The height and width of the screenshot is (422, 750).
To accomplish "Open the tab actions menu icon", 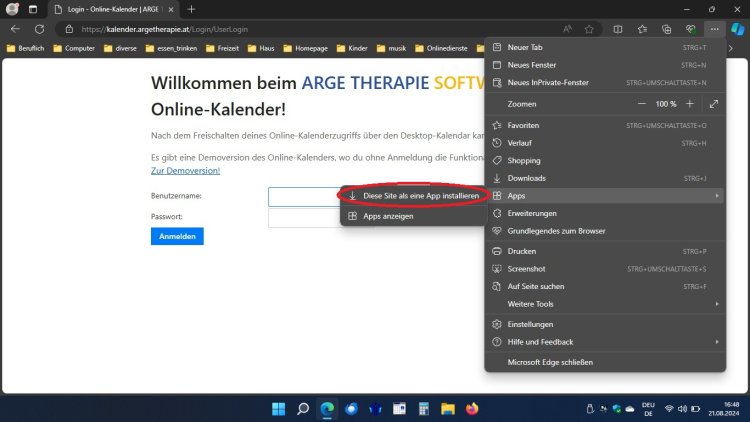I will 33,9.
